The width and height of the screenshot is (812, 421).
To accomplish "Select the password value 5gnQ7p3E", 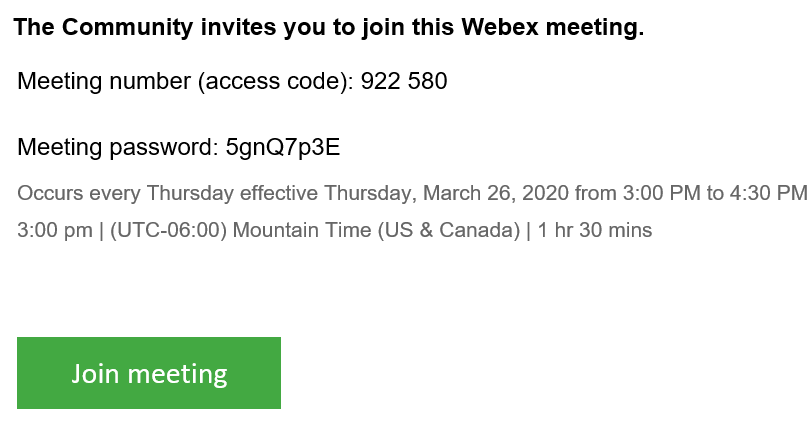I will click(x=283, y=148).
